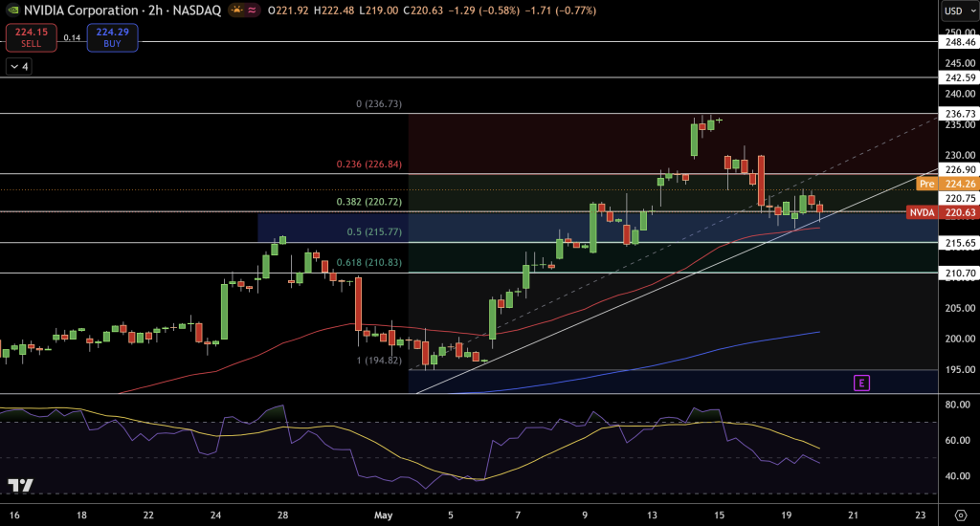This screenshot has height=526, width=980.
Task: Click date 23 on time axis
Action: (x=920, y=515)
